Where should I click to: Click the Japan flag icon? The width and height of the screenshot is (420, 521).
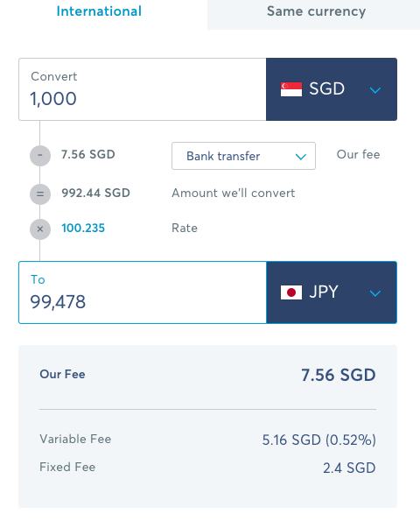pos(291,292)
